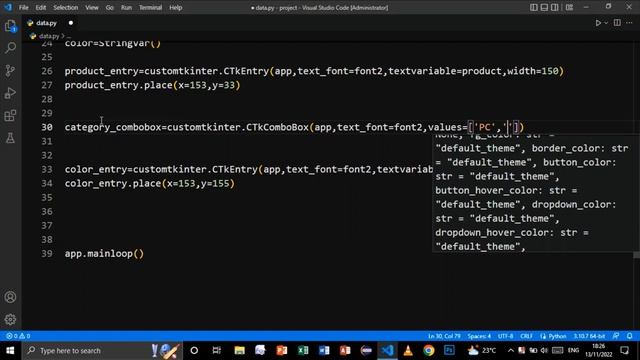Open Cortana circle on taskbar
This screenshot has width=640, height=360.
pyautogui.click(x=194, y=351)
